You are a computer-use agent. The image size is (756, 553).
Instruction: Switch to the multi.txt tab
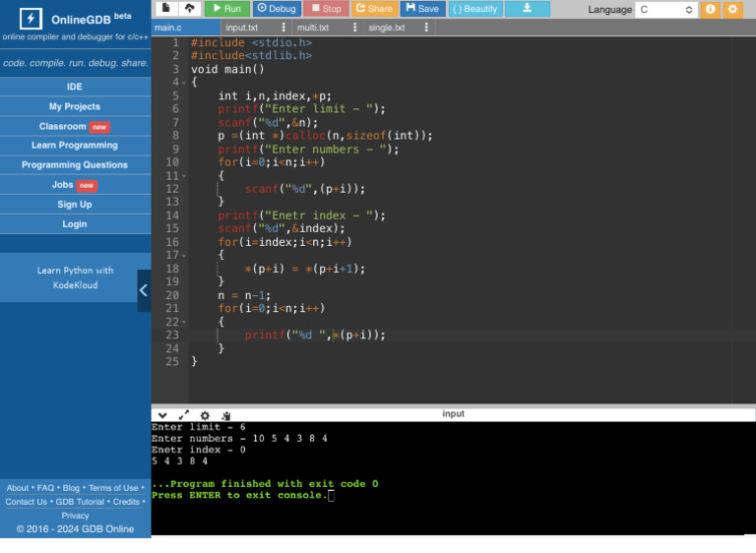313,28
